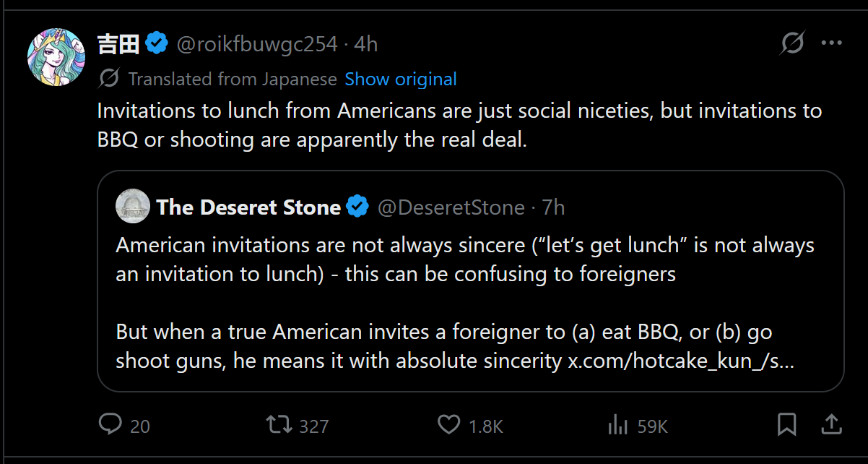Open The Deseret Stone's avatar thumbnail
This screenshot has width=868, height=464.
(132, 207)
